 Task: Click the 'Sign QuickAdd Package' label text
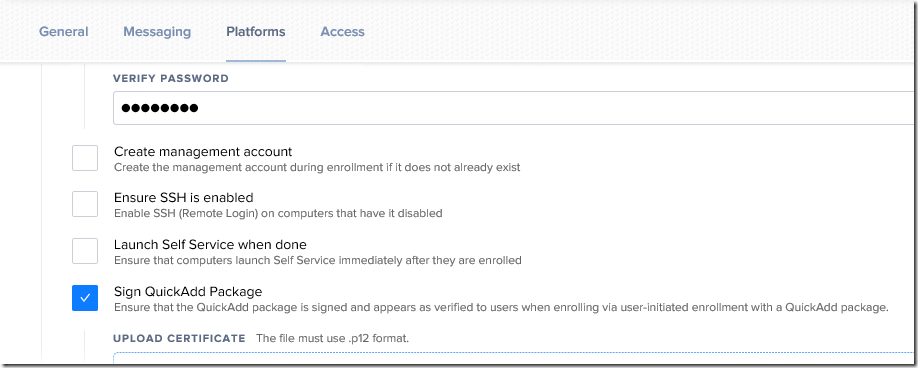188,291
